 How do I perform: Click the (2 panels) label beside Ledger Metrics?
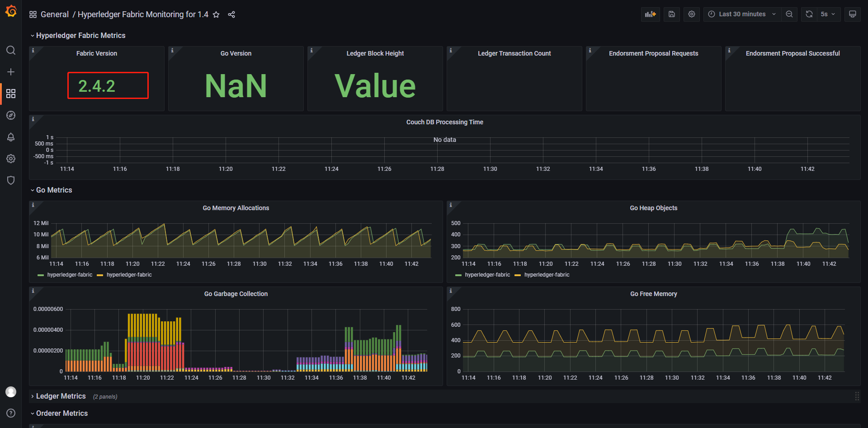(105, 397)
